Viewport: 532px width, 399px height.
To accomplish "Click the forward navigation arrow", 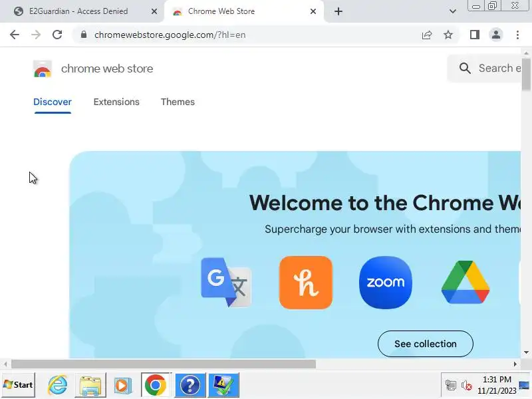I will (36, 35).
